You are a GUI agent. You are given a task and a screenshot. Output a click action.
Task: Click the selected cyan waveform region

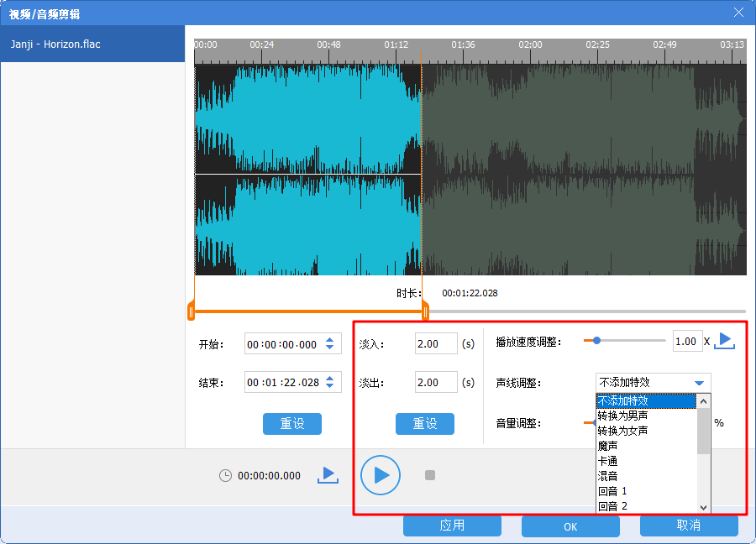[308, 169]
